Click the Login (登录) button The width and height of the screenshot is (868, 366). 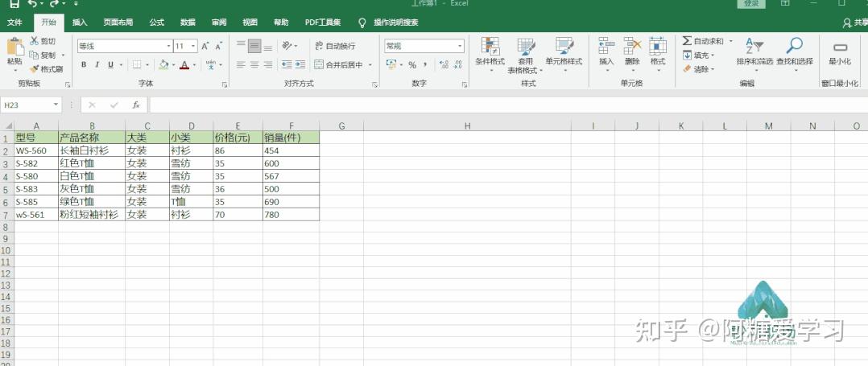[x=751, y=3]
